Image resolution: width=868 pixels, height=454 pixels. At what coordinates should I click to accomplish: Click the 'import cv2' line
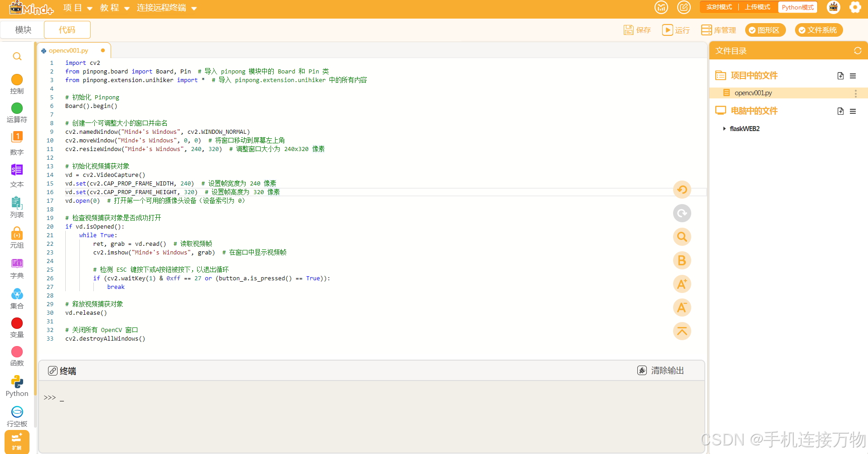(82, 63)
